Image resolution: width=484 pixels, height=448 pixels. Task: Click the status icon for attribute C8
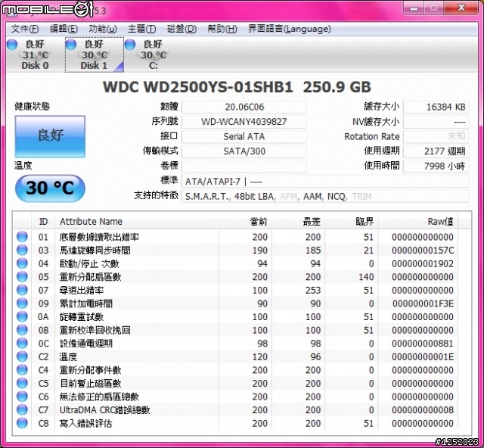coord(22,423)
